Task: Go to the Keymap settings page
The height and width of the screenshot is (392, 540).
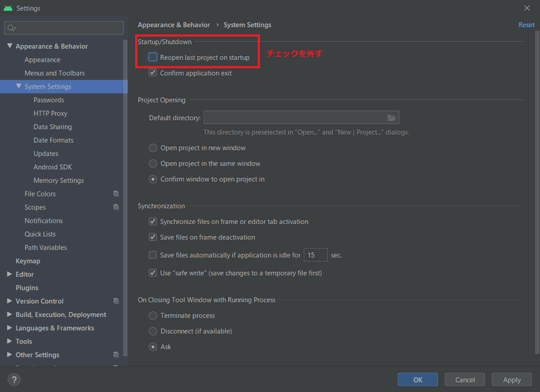Action: (x=28, y=261)
